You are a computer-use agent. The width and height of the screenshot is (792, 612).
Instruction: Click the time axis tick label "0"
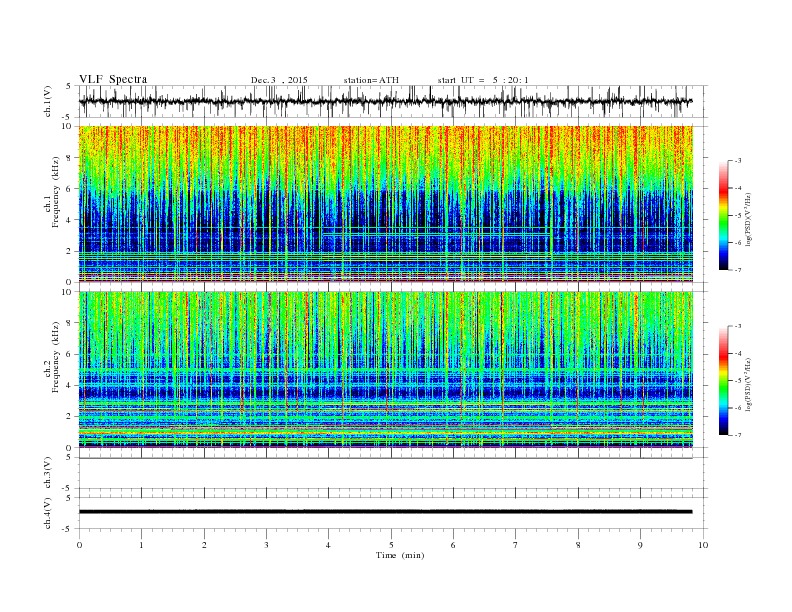point(79,545)
